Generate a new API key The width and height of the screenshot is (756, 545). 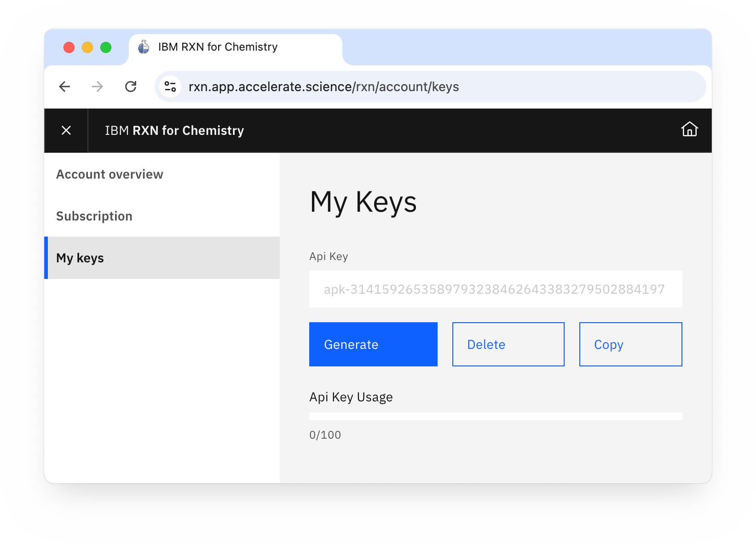click(x=373, y=344)
